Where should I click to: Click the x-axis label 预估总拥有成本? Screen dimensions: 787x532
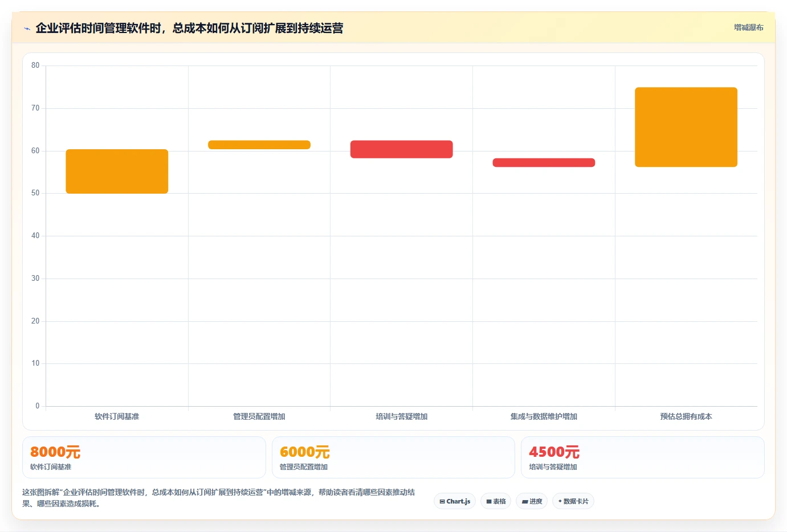(x=686, y=417)
